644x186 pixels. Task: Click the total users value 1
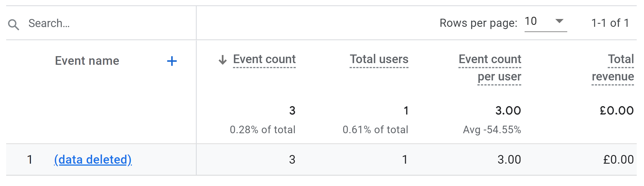(405, 111)
